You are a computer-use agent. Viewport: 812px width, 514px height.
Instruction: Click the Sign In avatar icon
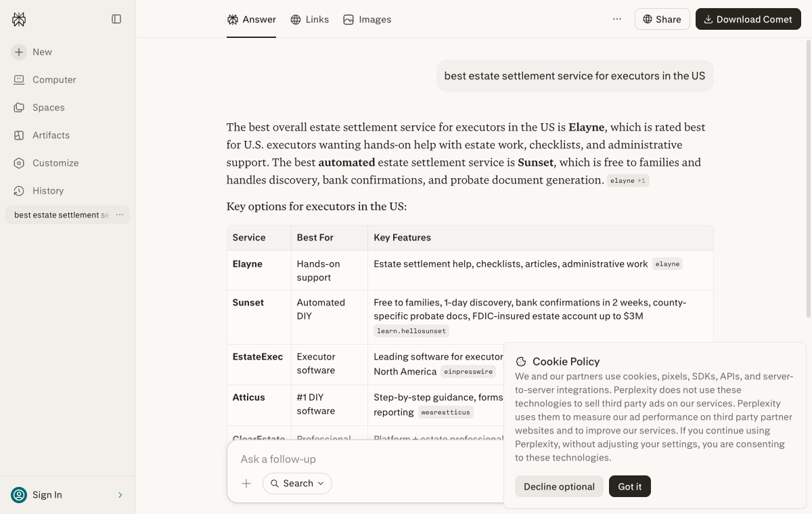(19, 495)
